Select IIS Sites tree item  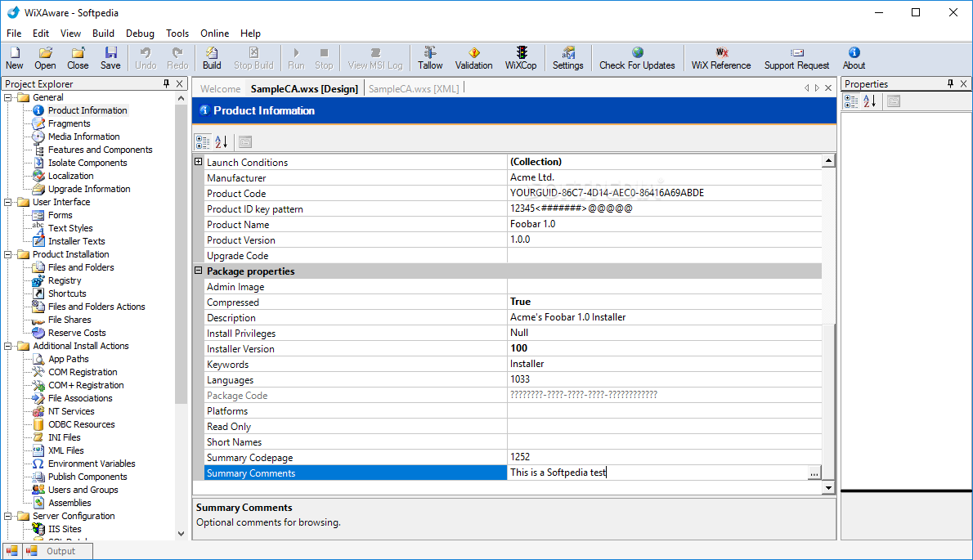point(65,529)
